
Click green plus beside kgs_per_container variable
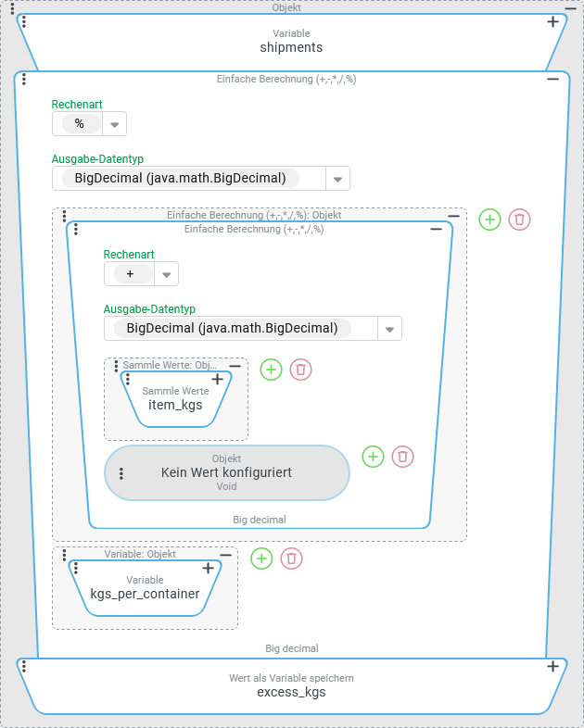(261, 559)
